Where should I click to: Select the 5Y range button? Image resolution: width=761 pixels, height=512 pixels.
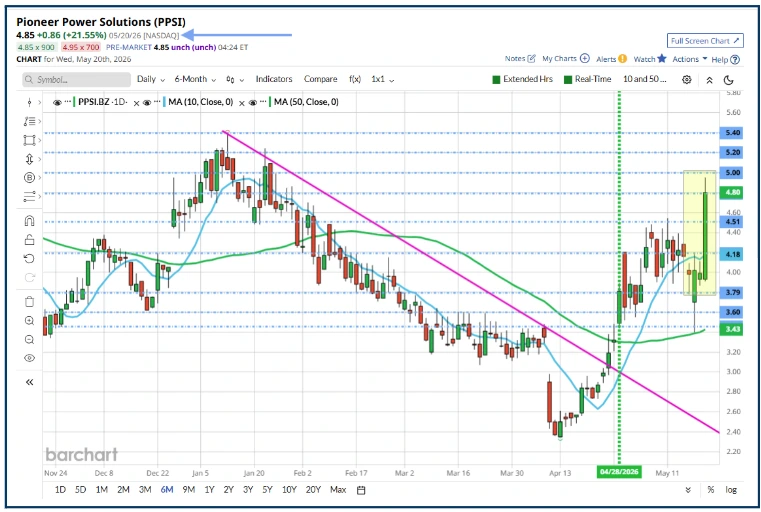point(267,490)
